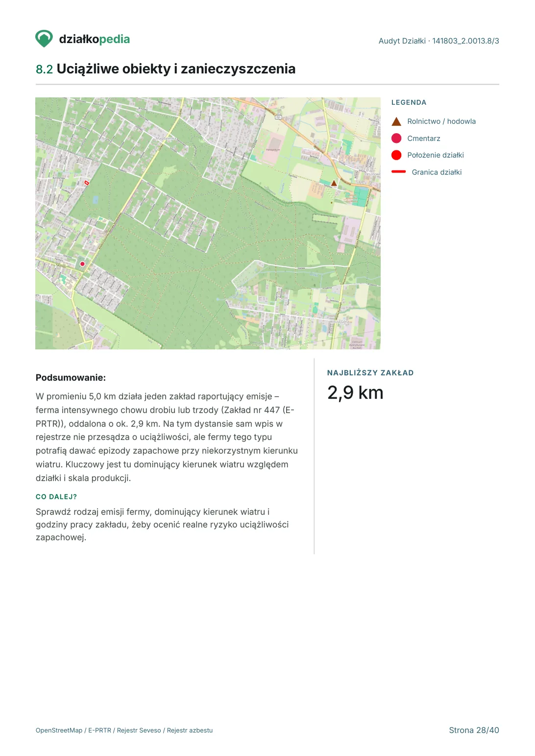
Task: Click the brown triangle farm marker on map
Action: point(334,183)
